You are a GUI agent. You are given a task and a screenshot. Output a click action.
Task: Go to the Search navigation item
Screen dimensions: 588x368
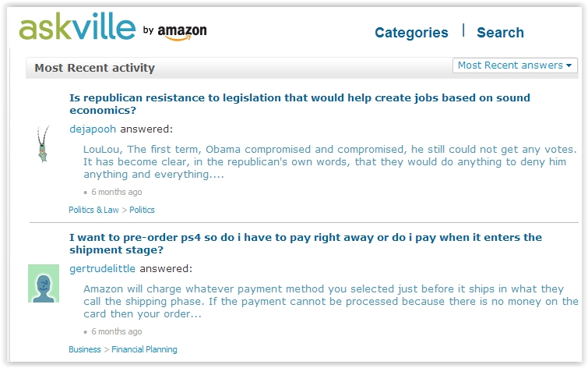[x=500, y=33]
